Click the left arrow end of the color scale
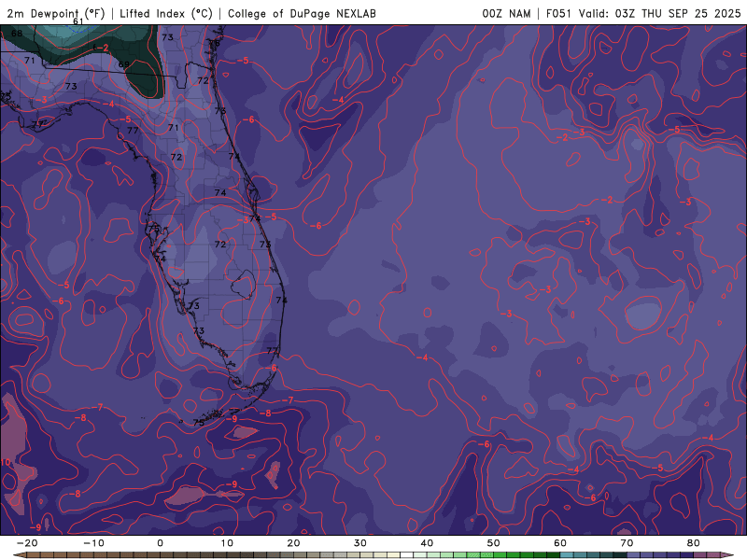Viewport: 747px width, 560px height. click(19, 555)
